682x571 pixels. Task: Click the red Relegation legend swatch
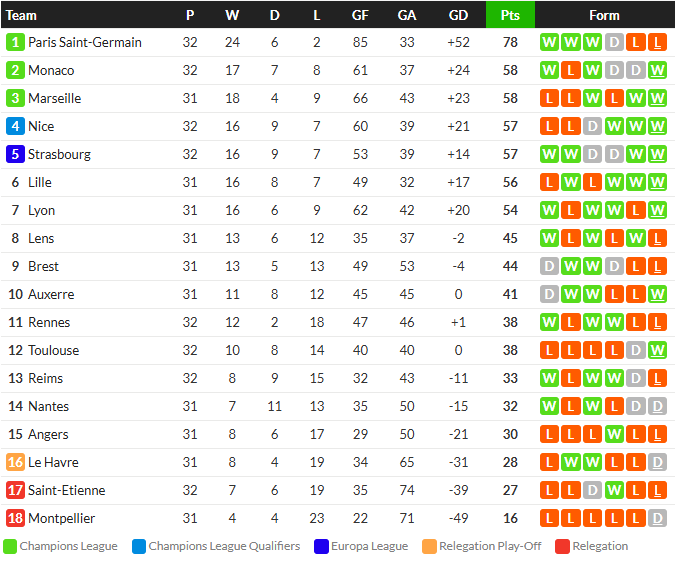click(562, 547)
